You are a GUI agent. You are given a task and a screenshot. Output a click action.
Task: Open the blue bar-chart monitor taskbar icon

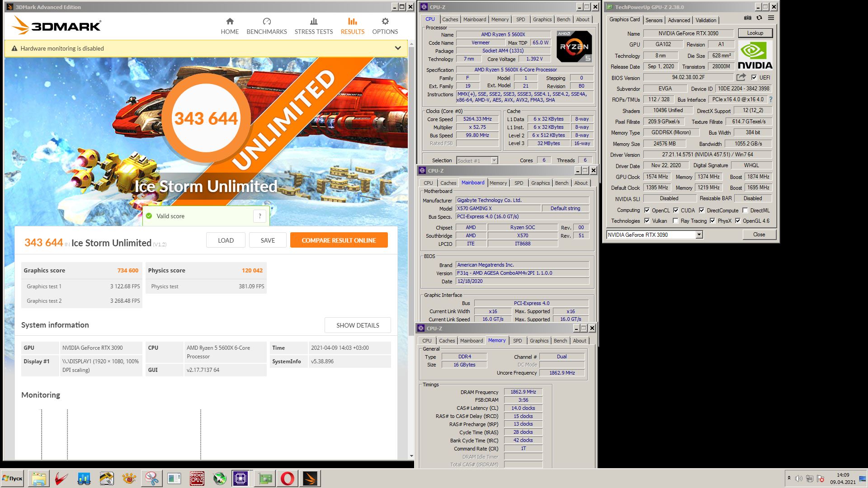click(84, 479)
